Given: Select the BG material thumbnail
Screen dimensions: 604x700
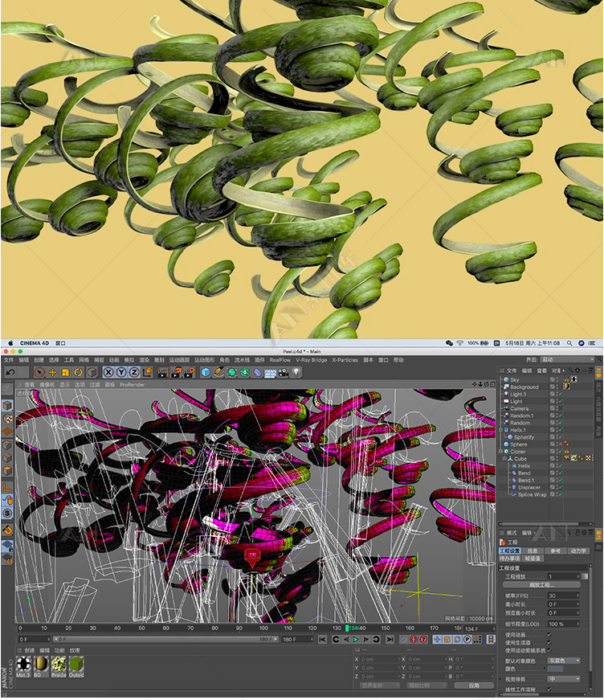Looking at the screenshot, I should tap(41, 665).
